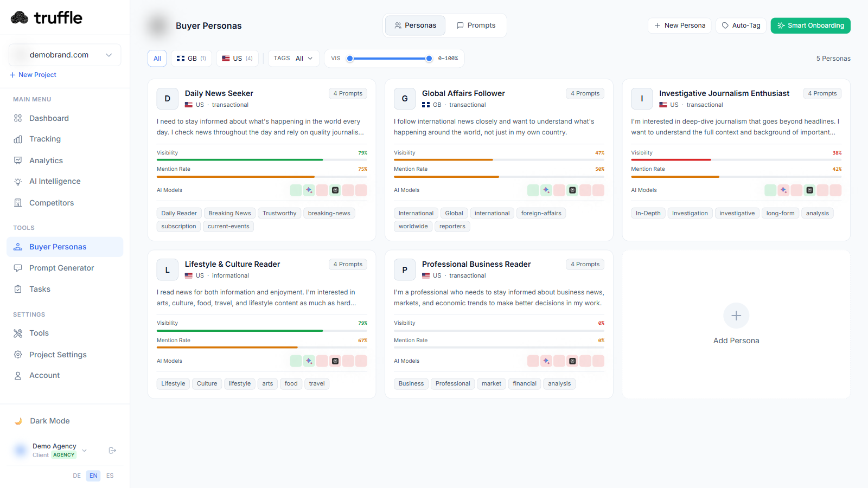The width and height of the screenshot is (868, 488).
Task: Click the P avatar of Professional Business Reader
Action: click(405, 269)
